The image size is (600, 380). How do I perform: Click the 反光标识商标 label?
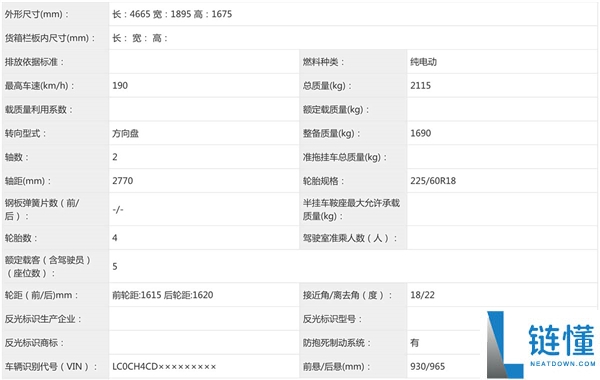tap(34, 342)
